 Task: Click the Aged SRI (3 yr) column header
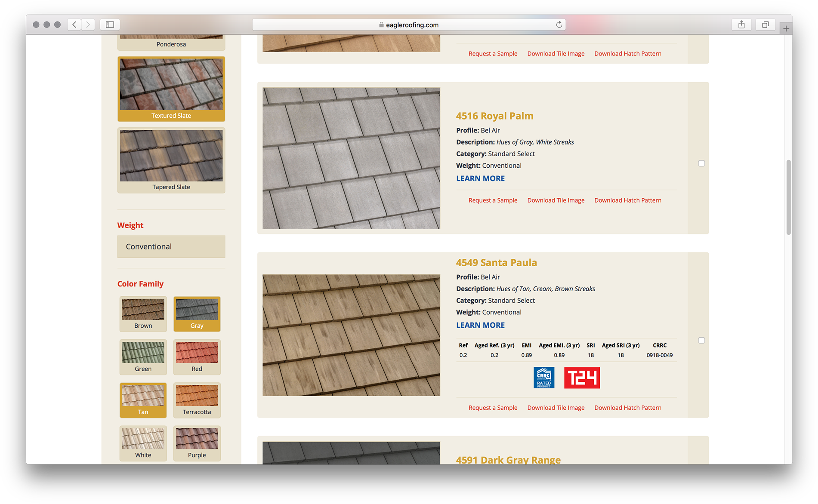(x=620, y=345)
